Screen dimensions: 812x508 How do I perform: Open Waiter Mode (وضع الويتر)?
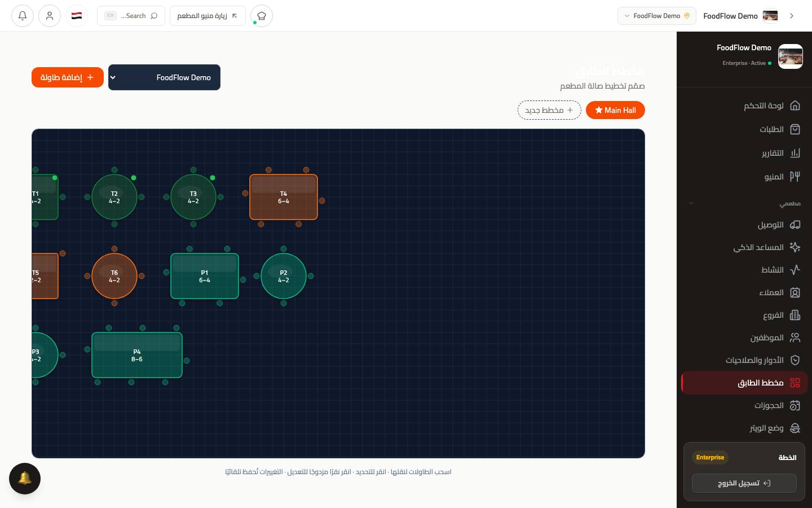tap(744, 428)
